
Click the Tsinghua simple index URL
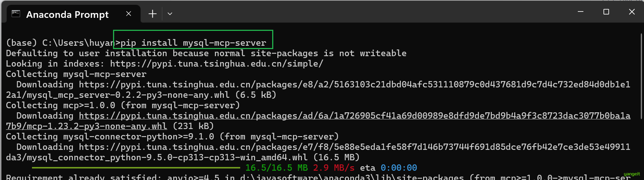click(216, 64)
